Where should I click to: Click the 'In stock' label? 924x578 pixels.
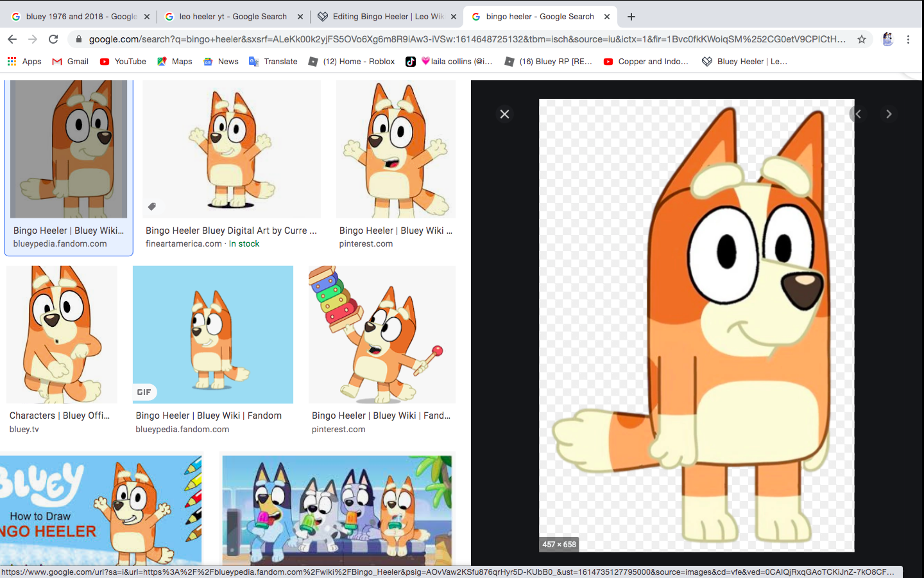coord(244,244)
